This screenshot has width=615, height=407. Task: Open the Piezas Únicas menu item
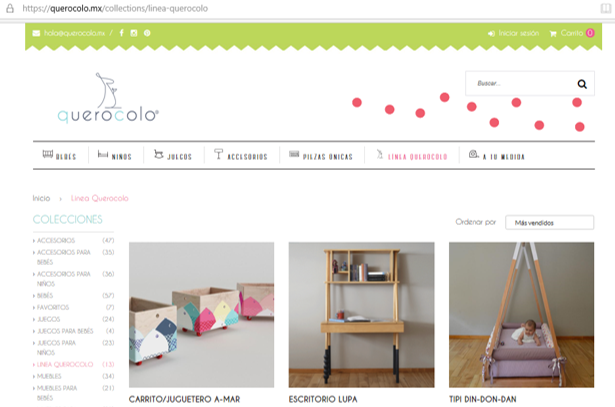[321, 156]
